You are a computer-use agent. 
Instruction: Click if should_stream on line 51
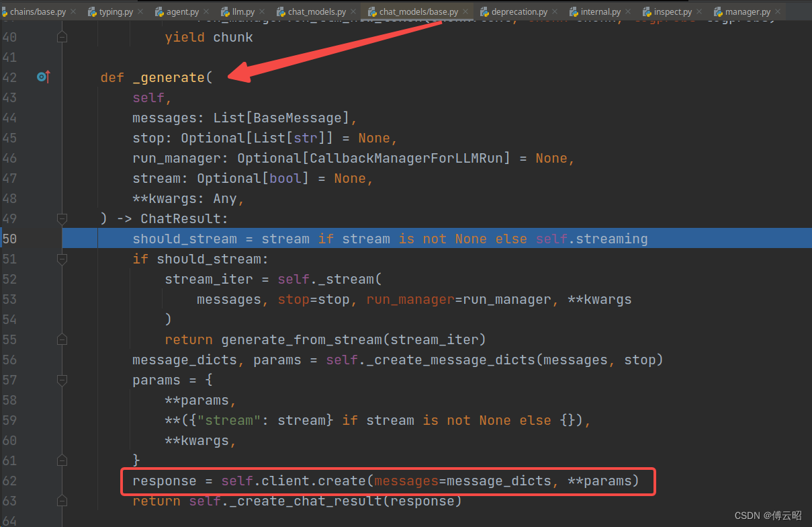[197, 259]
